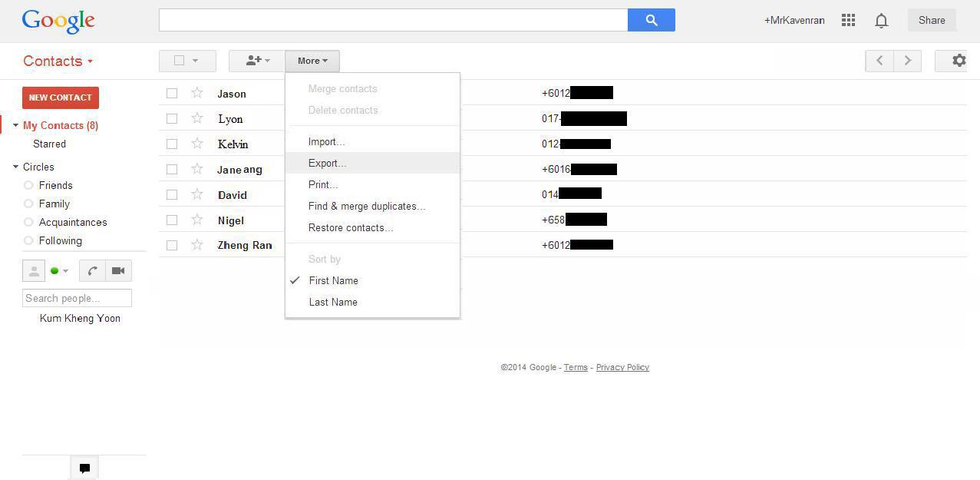The height and width of the screenshot is (480, 980).
Task: Click the Search people input field
Action: pyautogui.click(x=77, y=298)
